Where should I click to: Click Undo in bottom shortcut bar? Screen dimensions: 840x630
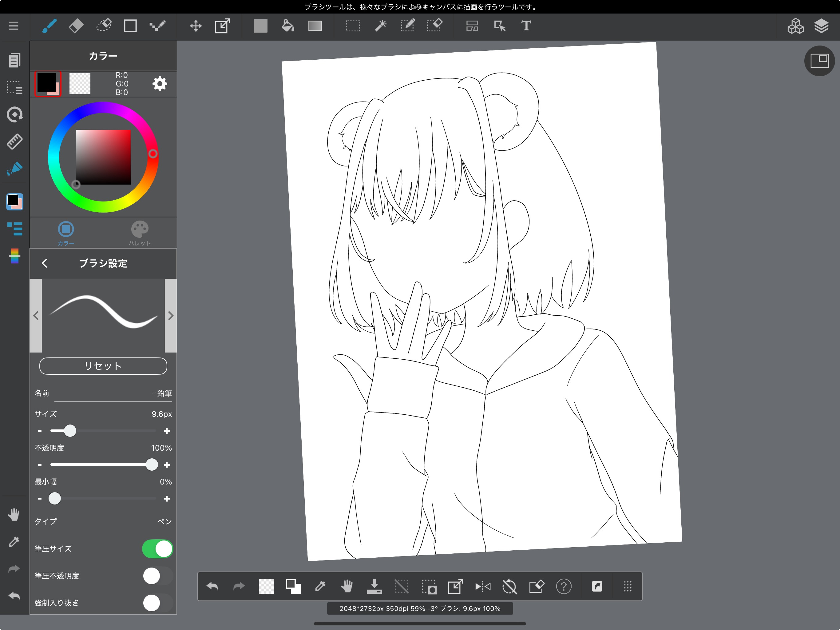212,586
